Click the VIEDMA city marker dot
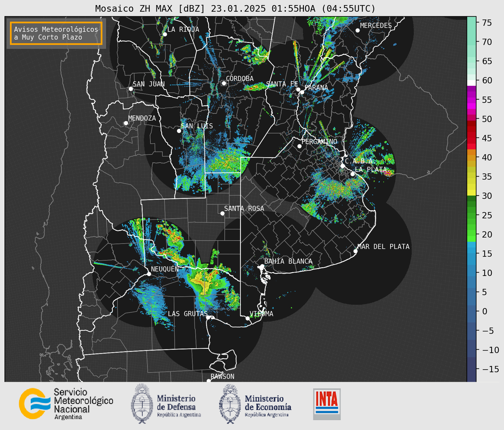This screenshot has width=504, height=430. [248, 318]
